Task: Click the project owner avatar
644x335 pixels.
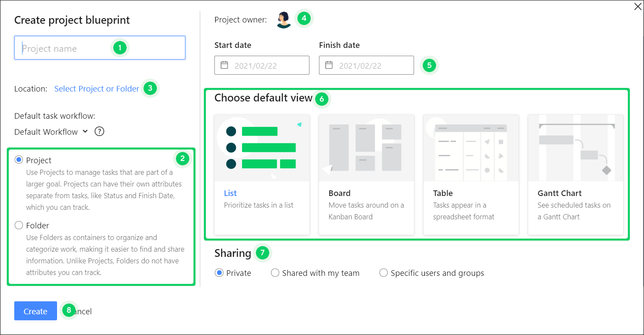Action: (x=283, y=19)
